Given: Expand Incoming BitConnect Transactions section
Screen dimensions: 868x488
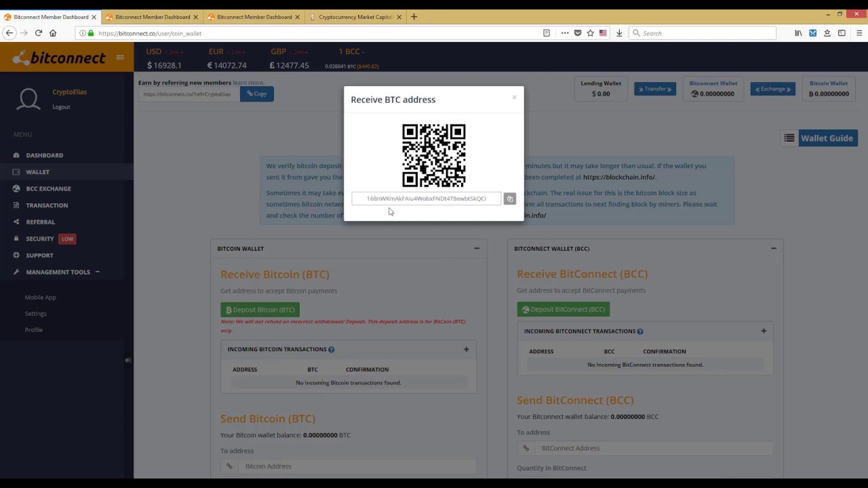Looking at the screenshot, I should (764, 331).
